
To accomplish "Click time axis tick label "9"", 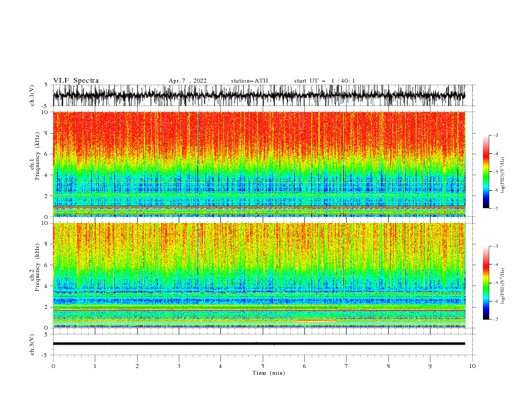I will coord(430,366).
